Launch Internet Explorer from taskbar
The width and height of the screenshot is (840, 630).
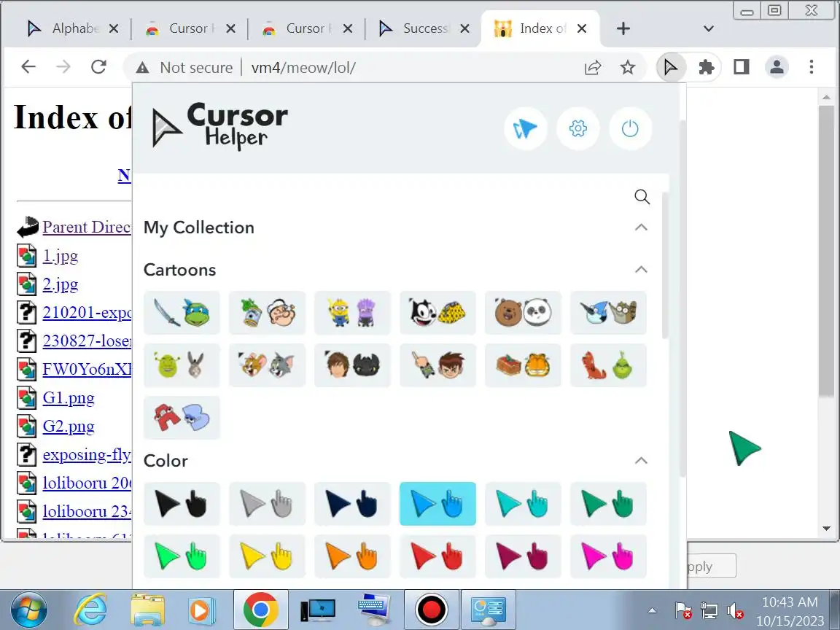pyautogui.click(x=90, y=610)
